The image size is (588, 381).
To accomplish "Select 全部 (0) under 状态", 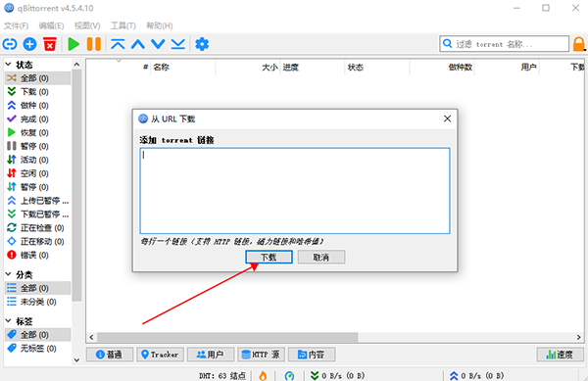I will 37,78.
